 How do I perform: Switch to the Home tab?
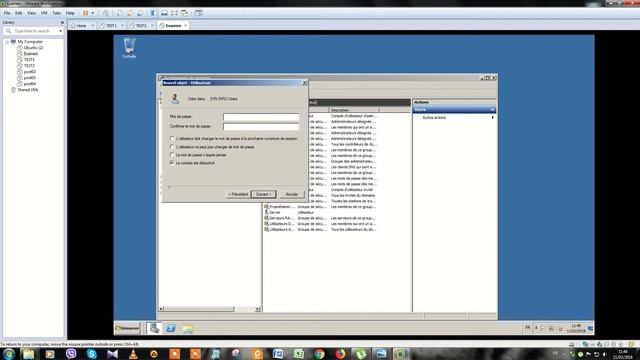click(x=81, y=26)
